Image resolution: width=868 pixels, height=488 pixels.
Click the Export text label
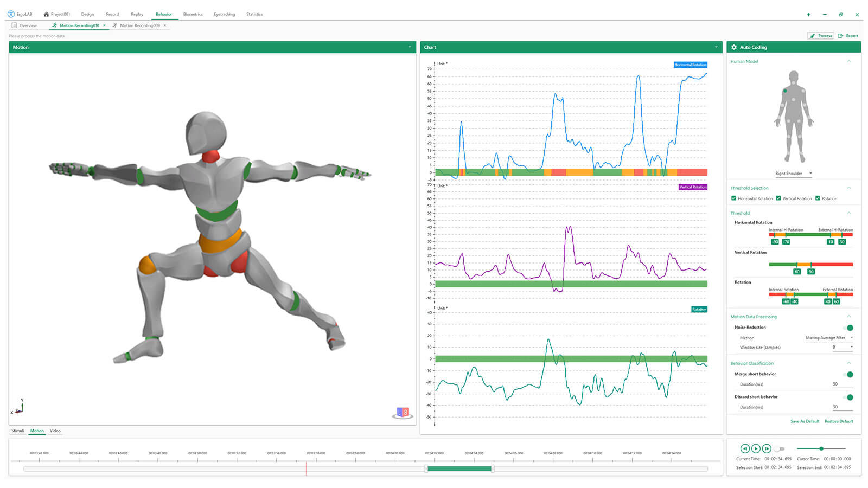point(852,36)
